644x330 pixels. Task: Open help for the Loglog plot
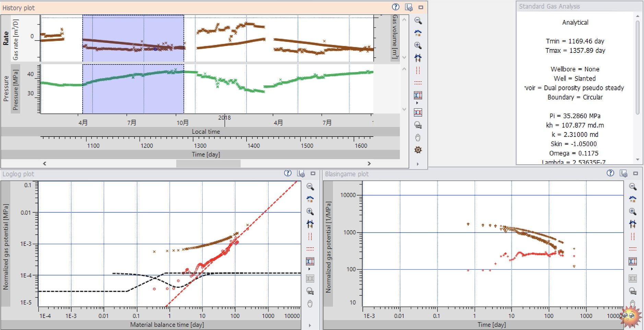click(288, 173)
